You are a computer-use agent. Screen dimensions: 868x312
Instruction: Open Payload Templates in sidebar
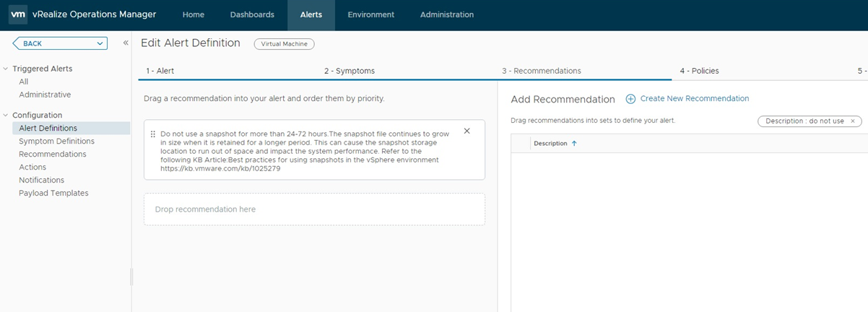(x=53, y=194)
